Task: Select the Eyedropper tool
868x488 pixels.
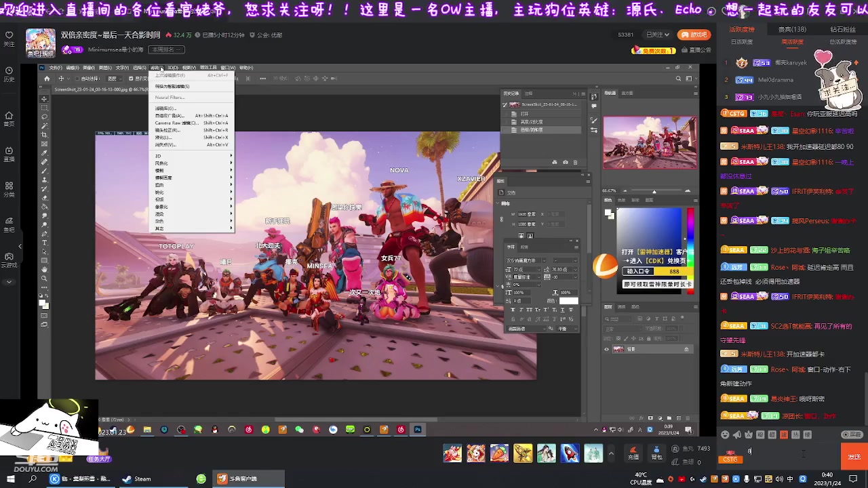Action: pyautogui.click(x=45, y=153)
